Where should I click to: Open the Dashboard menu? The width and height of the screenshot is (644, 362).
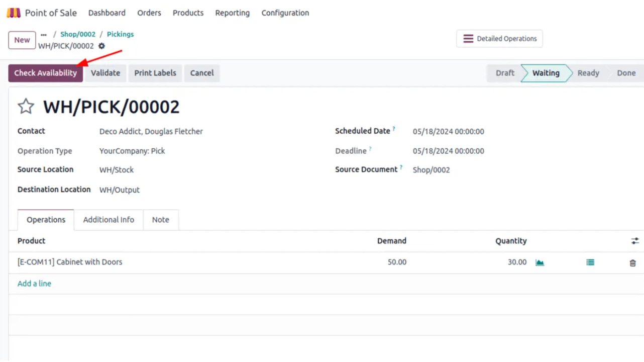tap(107, 13)
